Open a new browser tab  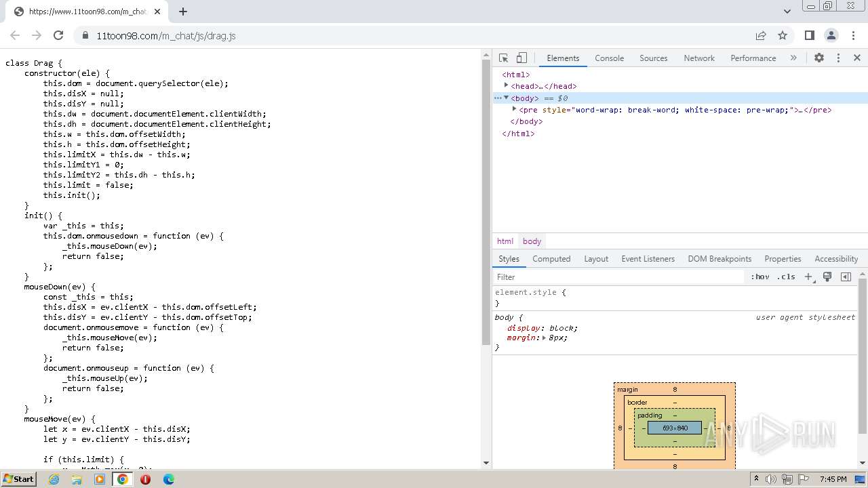coord(183,11)
